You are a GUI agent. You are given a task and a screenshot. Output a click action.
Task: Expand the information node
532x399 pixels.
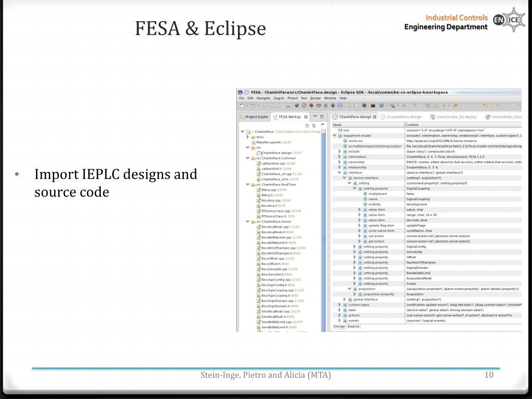click(x=340, y=157)
